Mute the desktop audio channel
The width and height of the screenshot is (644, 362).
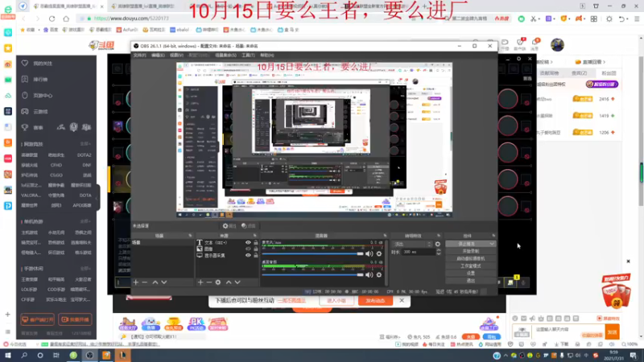369,275
